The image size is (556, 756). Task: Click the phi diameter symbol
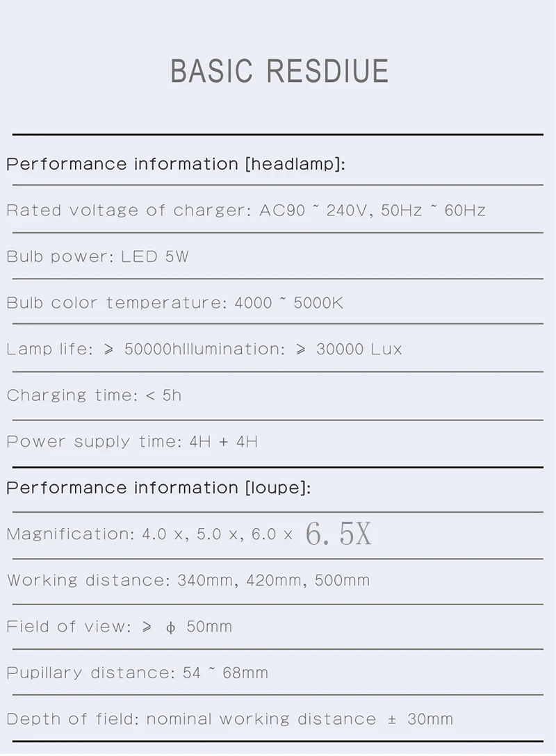tap(170, 627)
